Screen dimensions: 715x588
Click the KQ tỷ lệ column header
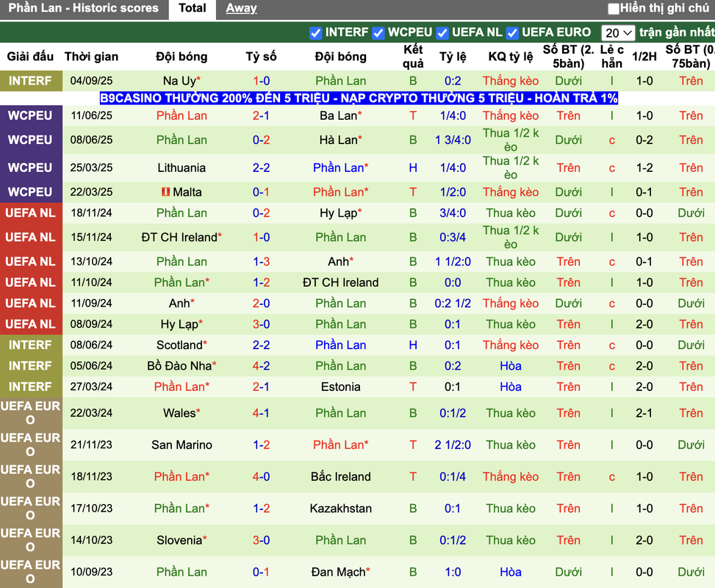[x=511, y=57]
